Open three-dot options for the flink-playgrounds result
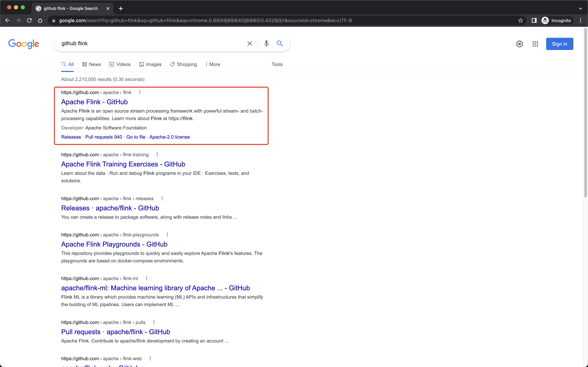 coord(167,235)
